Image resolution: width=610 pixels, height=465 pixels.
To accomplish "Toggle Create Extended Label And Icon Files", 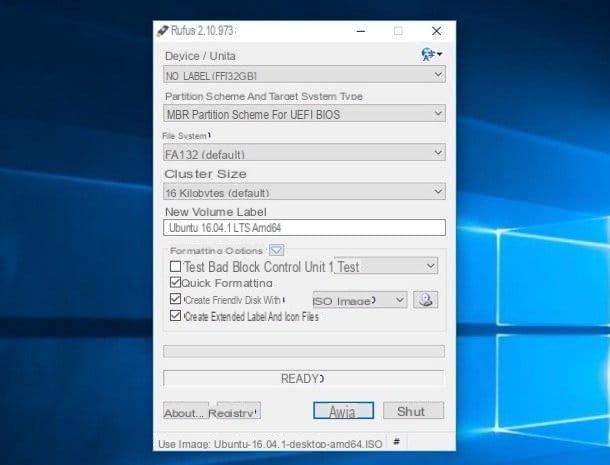I will pyautogui.click(x=175, y=316).
